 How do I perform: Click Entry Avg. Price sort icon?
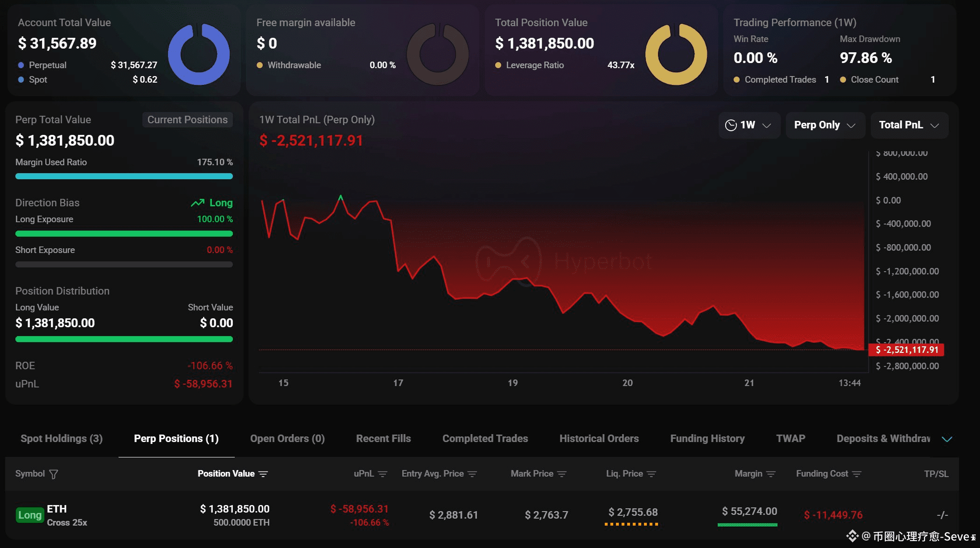472,474
